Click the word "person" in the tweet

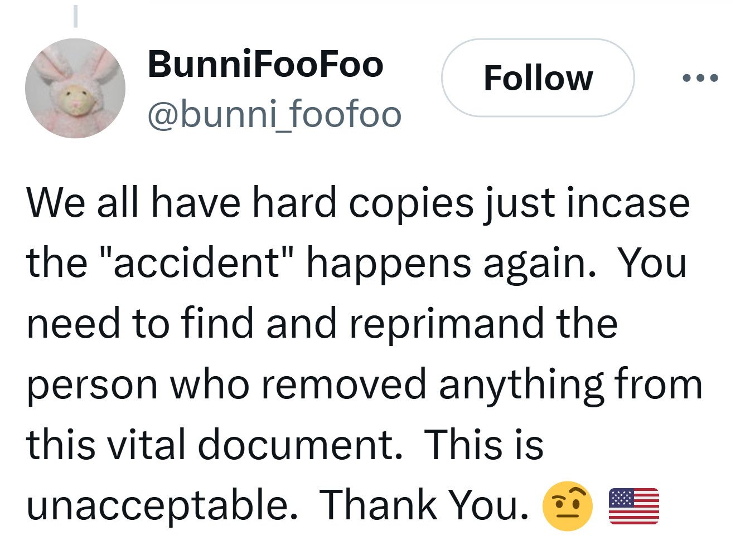pos(92,384)
